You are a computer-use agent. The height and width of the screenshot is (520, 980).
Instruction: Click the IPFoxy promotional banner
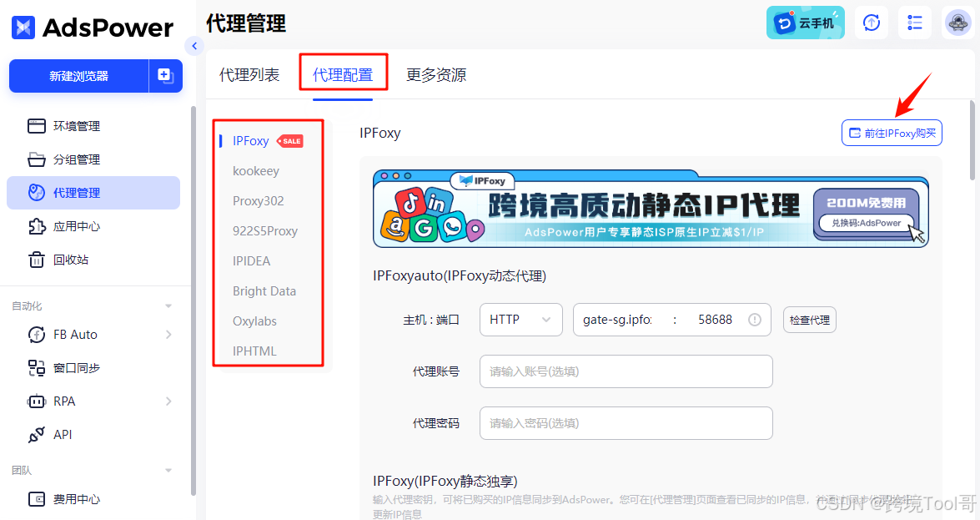click(651, 209)
